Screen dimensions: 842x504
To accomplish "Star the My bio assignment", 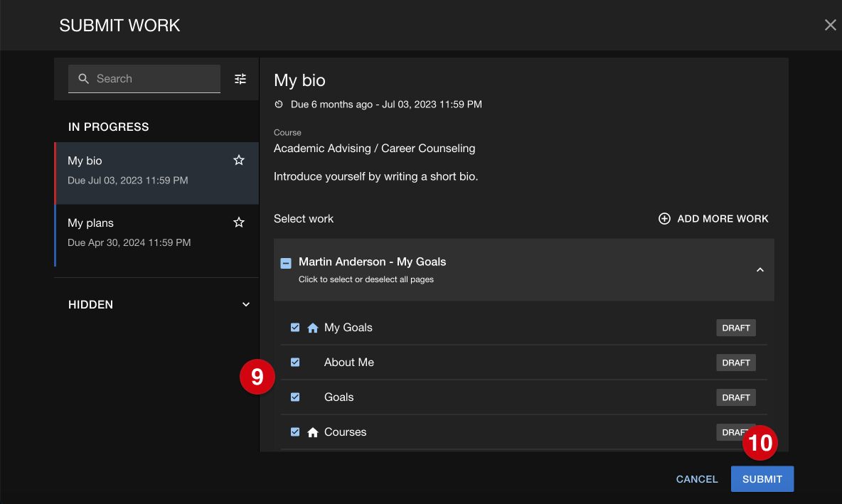I will (x=239, y=160).
